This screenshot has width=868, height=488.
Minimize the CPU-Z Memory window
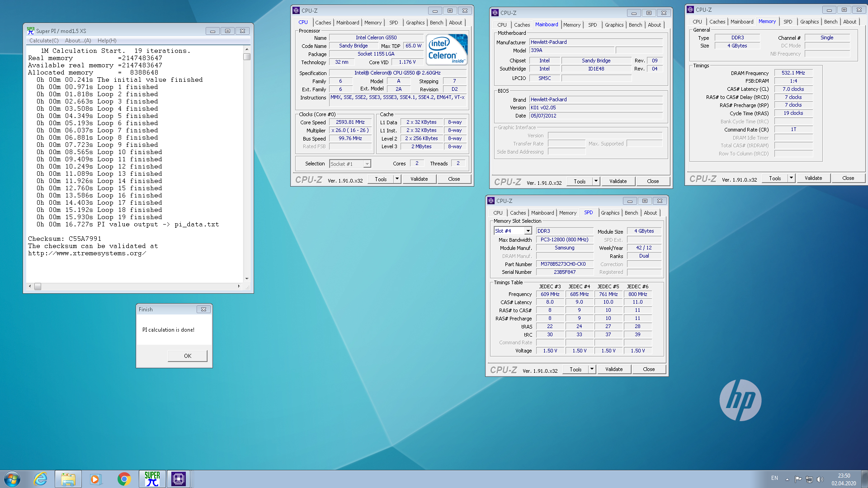(x=829, y=10)
